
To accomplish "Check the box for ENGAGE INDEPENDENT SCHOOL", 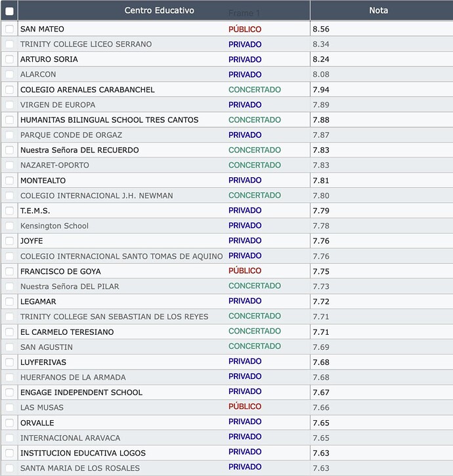I will point(9,392).
